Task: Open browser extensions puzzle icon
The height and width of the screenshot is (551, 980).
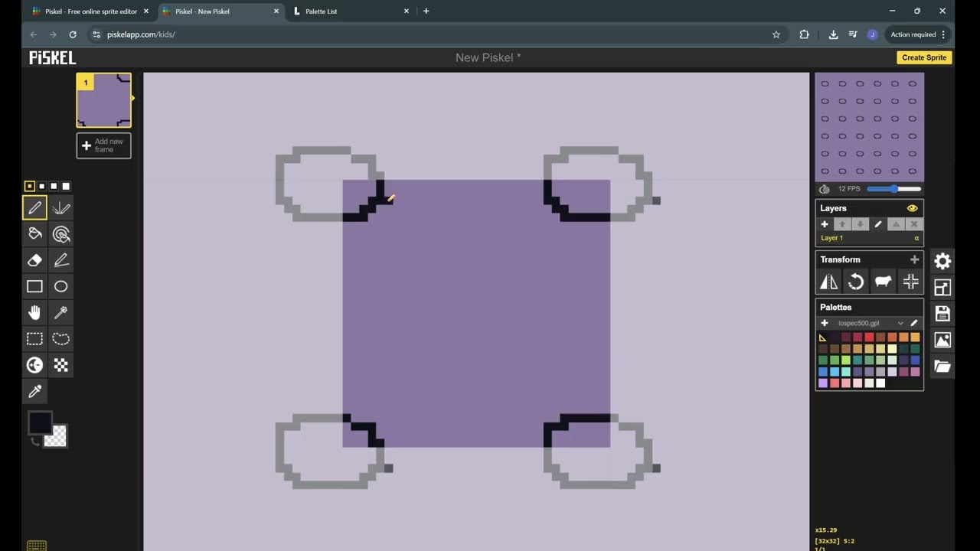Action: coord(804,34)
